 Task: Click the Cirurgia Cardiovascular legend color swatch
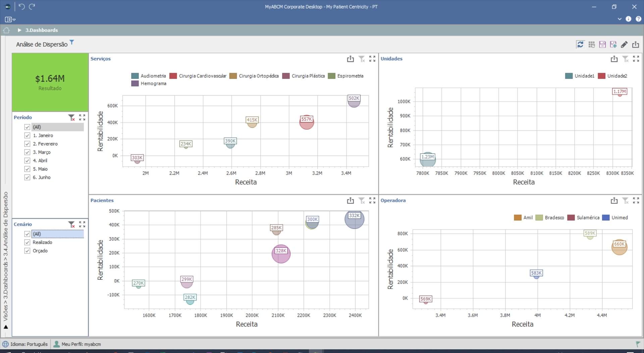tap(173, 76)
